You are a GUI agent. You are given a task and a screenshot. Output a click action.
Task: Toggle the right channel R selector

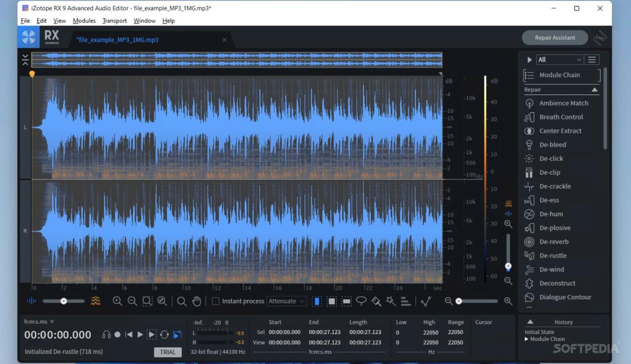[x=25, y=231]
